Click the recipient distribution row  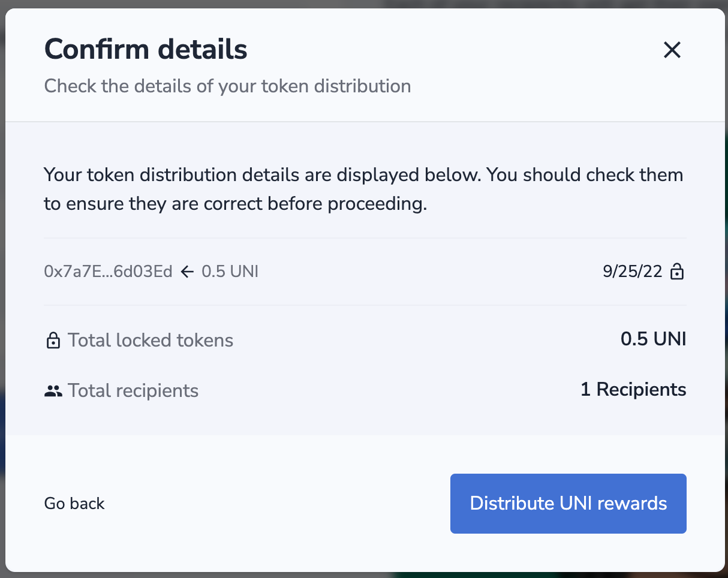[365, 272]
